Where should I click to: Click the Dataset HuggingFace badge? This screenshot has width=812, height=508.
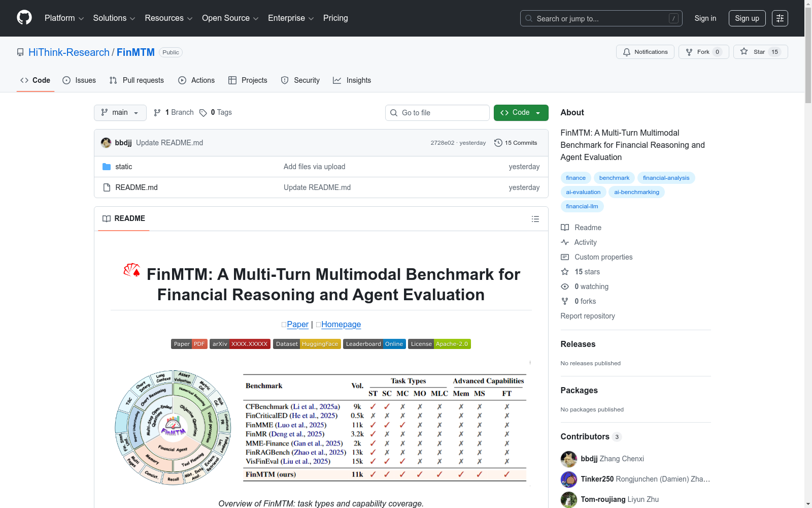click(x=307, y=344)
